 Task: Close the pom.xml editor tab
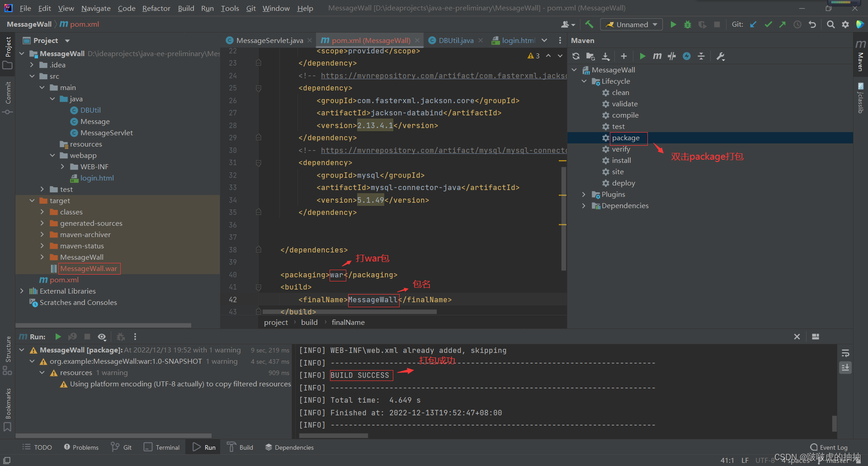(x=417, y=40)
